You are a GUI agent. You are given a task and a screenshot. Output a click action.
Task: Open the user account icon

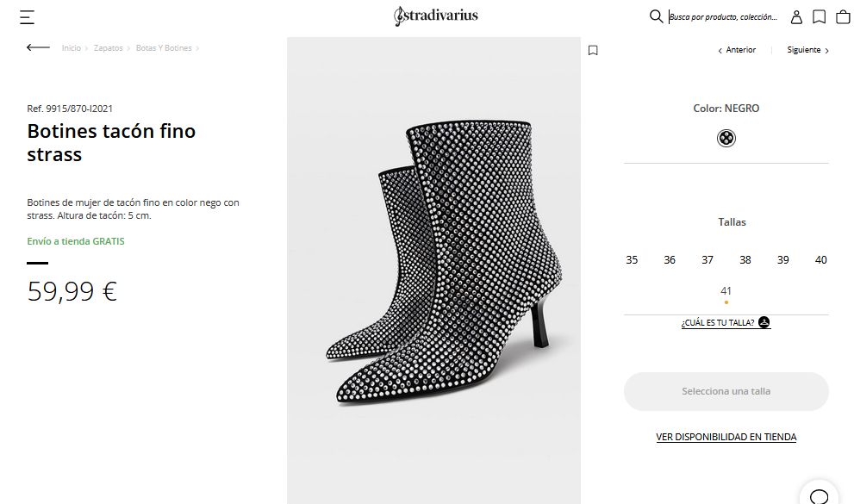point(797,16)
